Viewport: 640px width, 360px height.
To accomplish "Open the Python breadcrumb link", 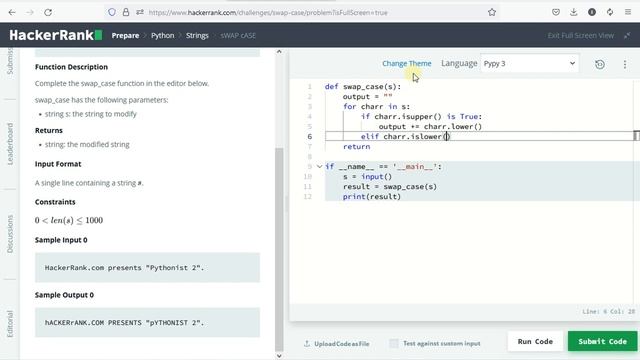I will coord(162,36).
